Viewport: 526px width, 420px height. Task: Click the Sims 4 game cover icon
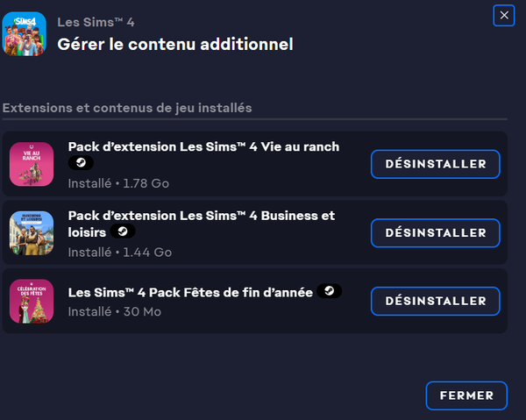[25, 36]
